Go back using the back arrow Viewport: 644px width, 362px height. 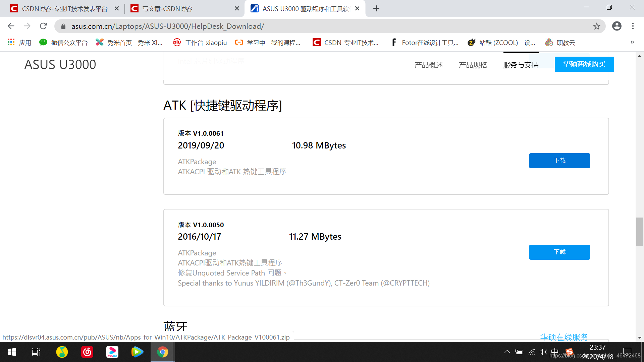(11, 26)
